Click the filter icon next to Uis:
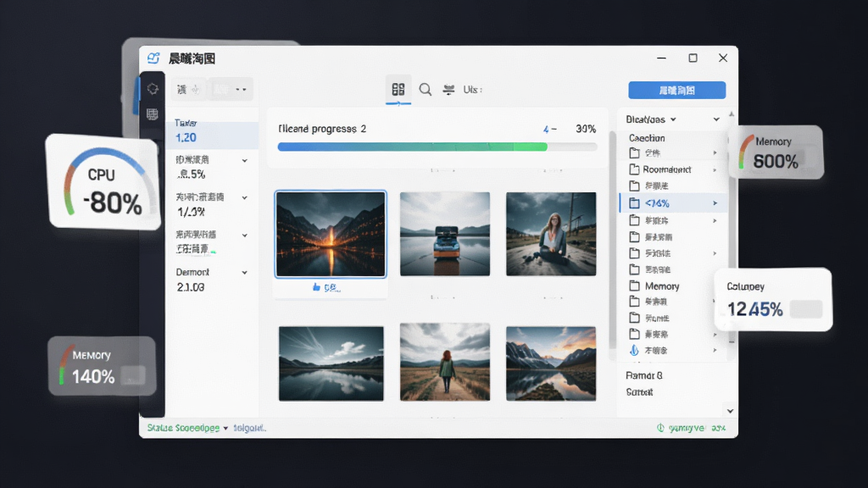This screenshot has width=868, height=488. pos(448,89)
